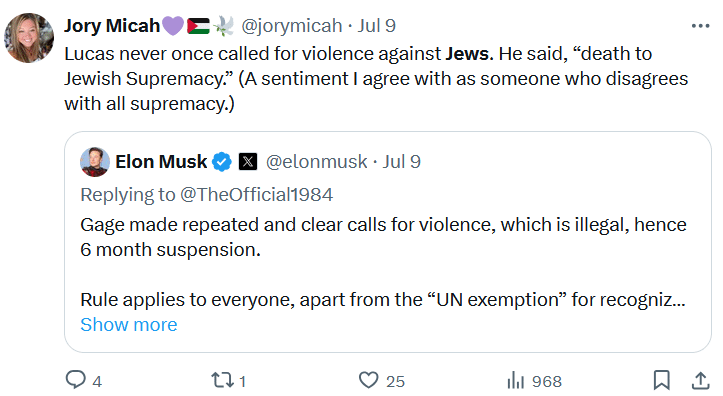The height and width of the screenshot is (396, 723).
Task: Open the share upload icon
Action: tap(700, 381)
